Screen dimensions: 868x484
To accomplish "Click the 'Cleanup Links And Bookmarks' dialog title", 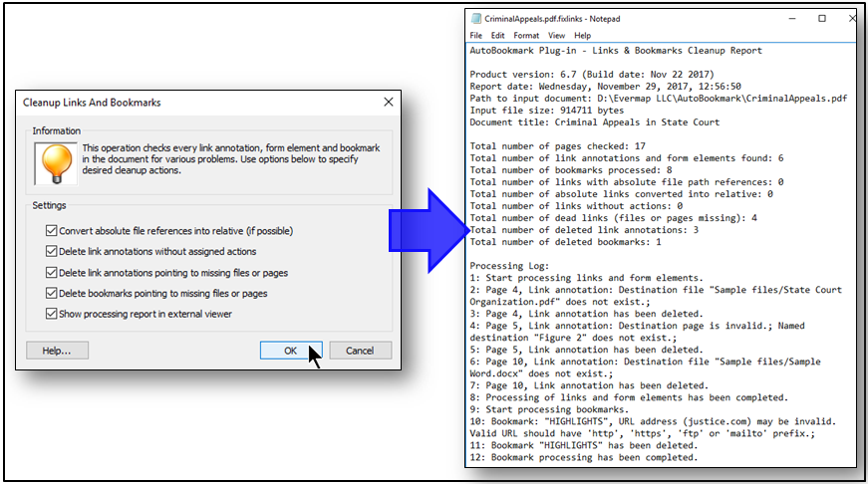I will (x=92, y=103).
